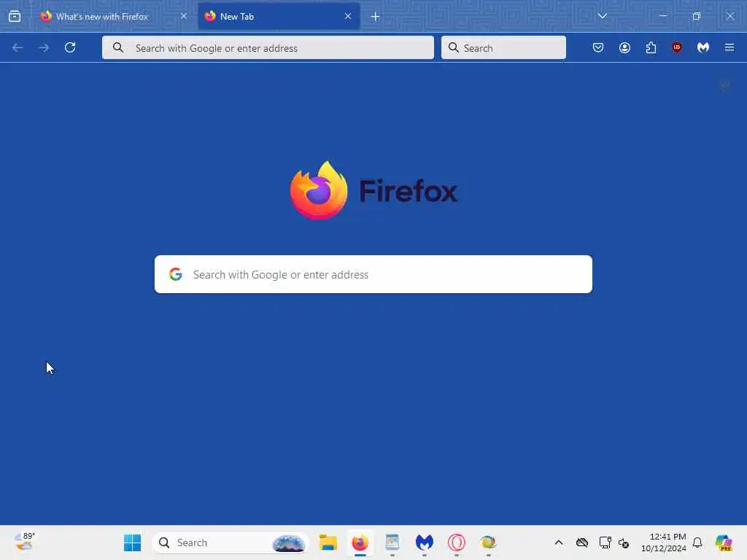Focus the address bar field
Screen dimensions: 747x560
268,47
